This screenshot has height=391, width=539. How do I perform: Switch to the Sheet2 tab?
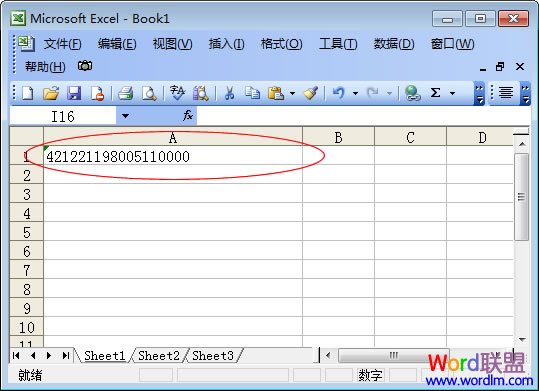[x=159, y=356]
